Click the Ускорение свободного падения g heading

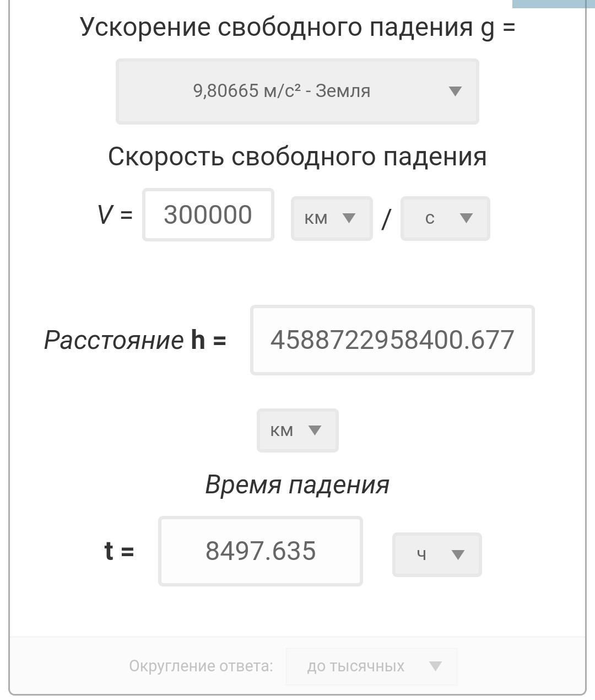coord(297,28)
